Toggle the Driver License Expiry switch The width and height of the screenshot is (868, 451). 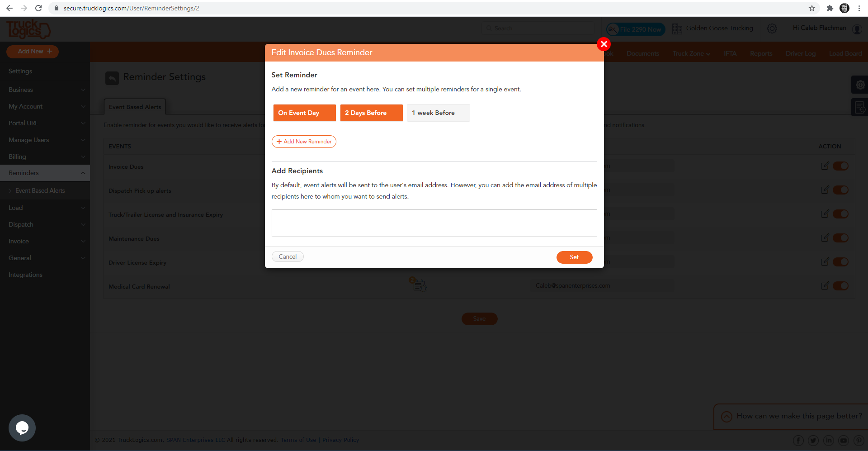840,262
